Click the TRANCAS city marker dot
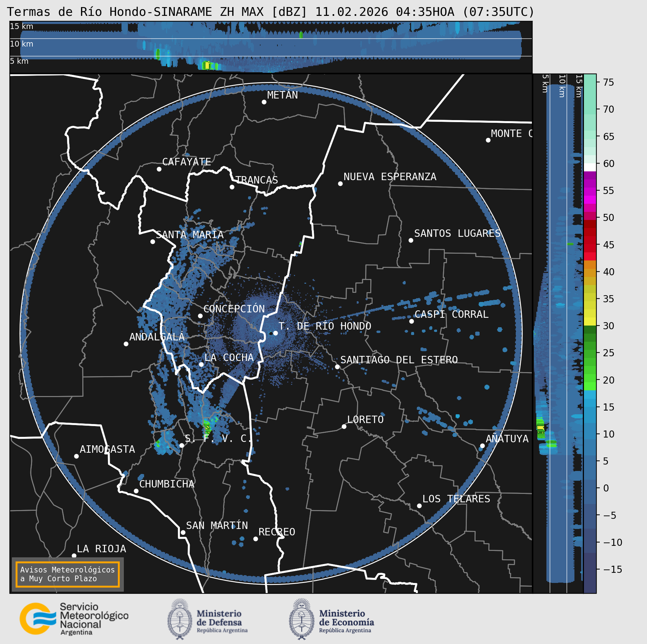The image size is (647, 644). (x=232, y=187)
